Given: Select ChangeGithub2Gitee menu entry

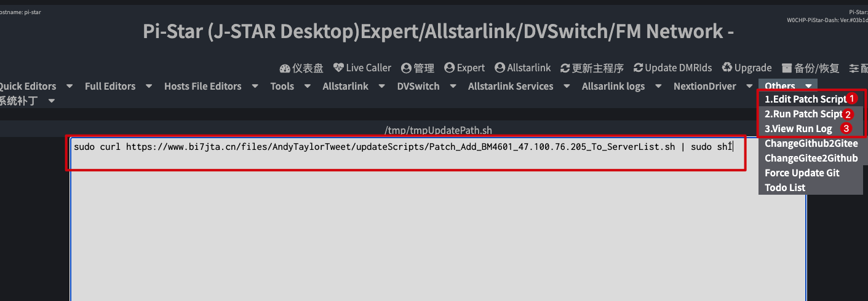Looking at the screenshot, I should point(812,143).
